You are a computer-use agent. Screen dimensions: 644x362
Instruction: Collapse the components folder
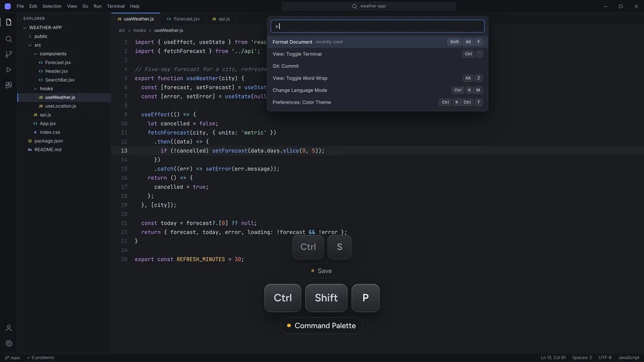[x=64, y=54]
